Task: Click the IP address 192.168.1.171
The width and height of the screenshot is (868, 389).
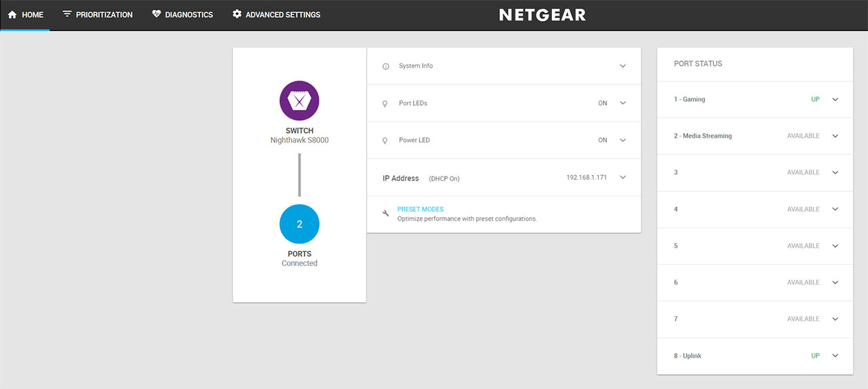Action: pos(587,177)
